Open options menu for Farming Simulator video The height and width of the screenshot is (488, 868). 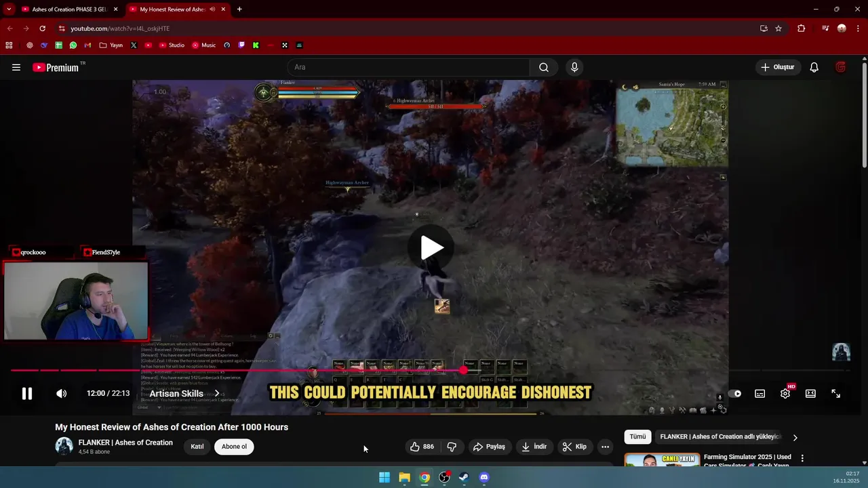802,458
